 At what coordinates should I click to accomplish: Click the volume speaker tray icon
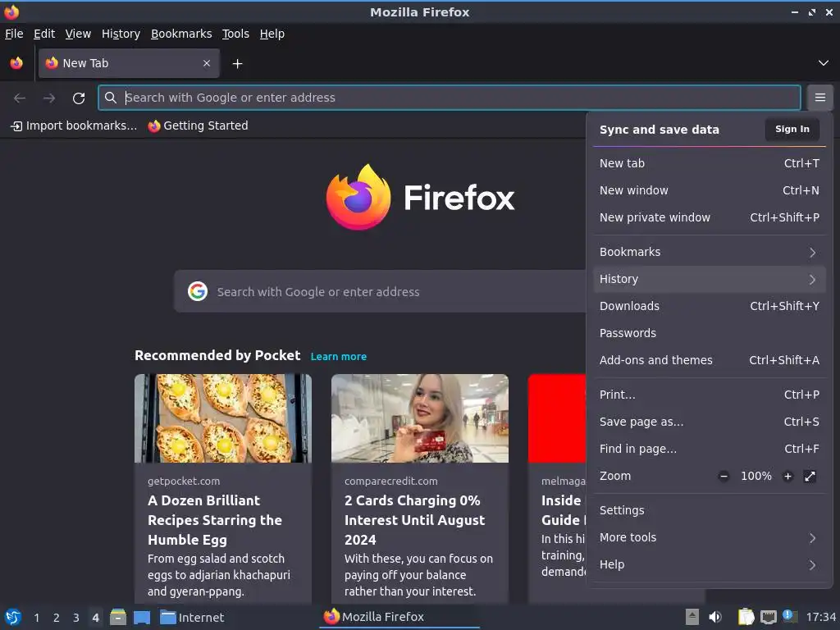[715, 617]
